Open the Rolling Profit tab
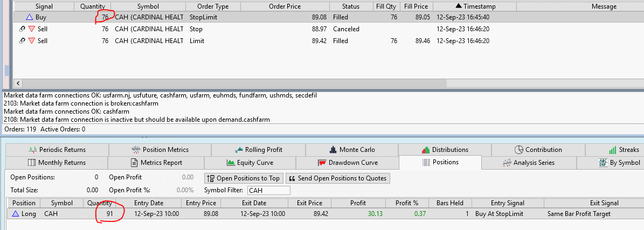This screenshot has height=230, width=644. (x=258, y=149)
